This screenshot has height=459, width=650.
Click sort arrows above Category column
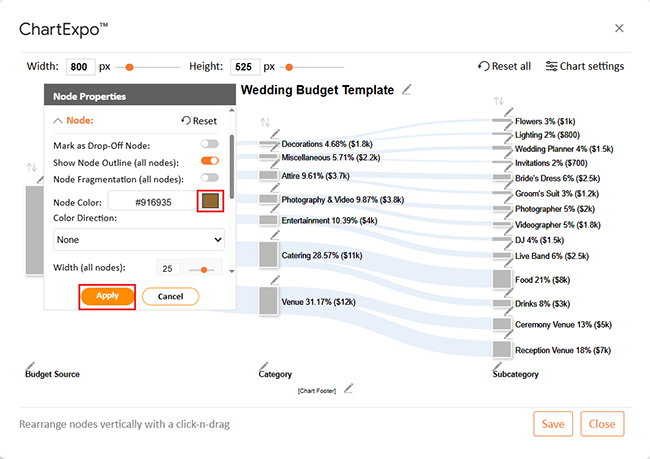click(x=265, y=123)
